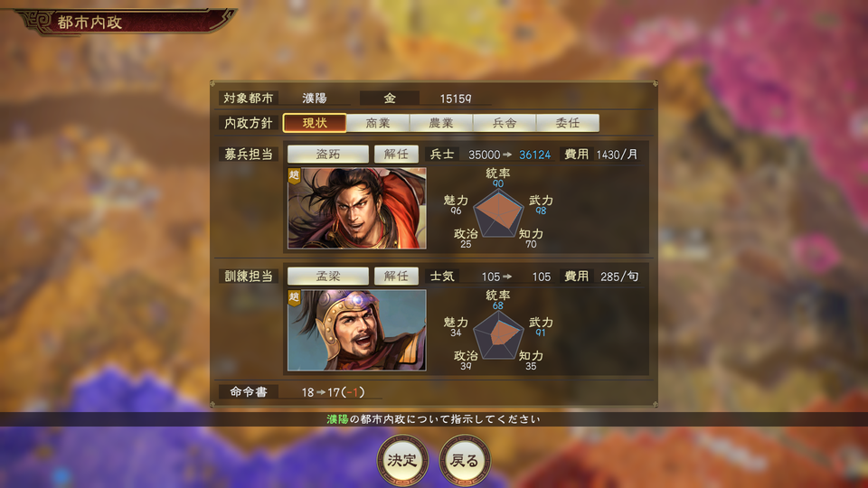Open the 盗跖 recruitment officer selector
868x488 pixels.
pyautogui.click(x=327, y=154)
